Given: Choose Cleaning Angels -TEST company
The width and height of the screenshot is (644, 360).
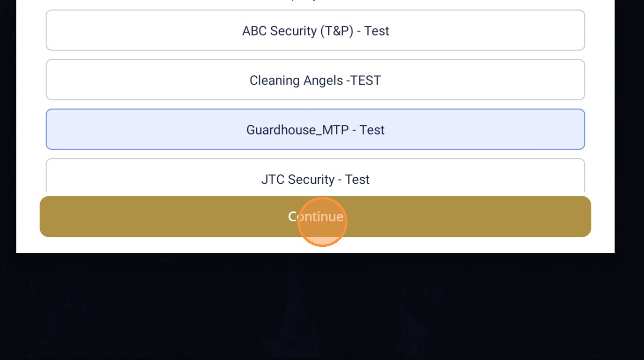Looking at the screenshot, I should (315, 80).
